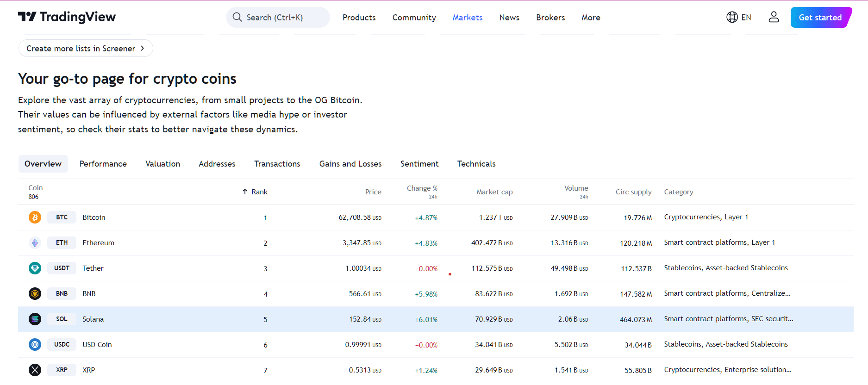Viewport: 868px width, 385px height.
Task: Open the Community menu
Action: pyautogui.click(x=414, y=18)
